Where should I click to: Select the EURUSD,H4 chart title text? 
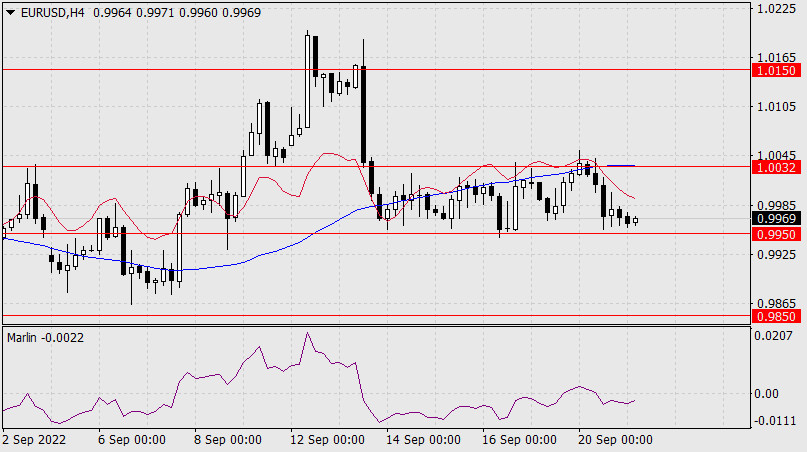(x=51, y=10)
